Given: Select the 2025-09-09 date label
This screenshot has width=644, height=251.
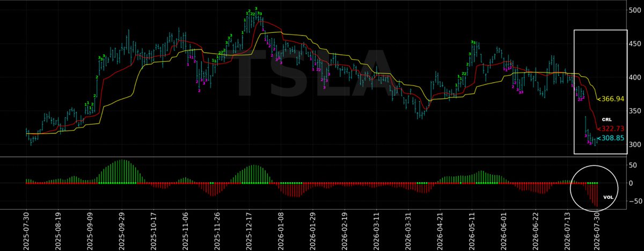Looking at the screenshot, I should pyautogui.click(x=90, y=230).
